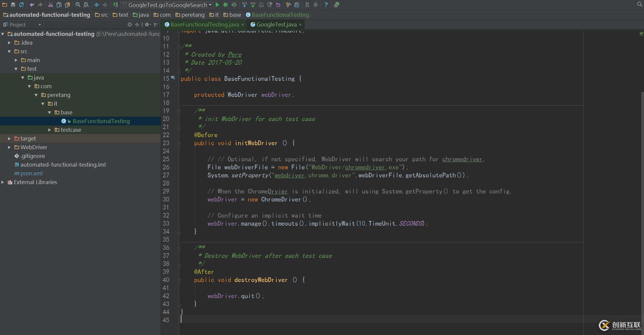Close the BaseFunctionalTesting.java tab
Image resolution: width=644 pixels, height=335 pixels.
pos(243,24)
